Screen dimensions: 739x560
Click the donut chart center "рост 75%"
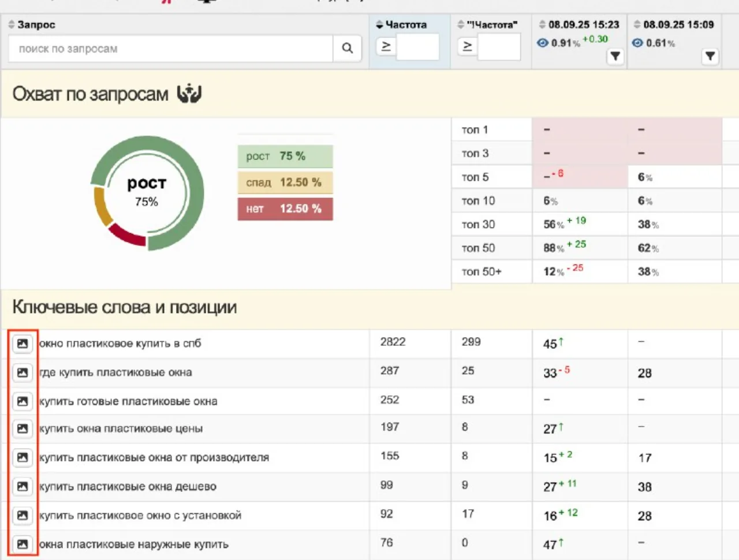(147, 192)
